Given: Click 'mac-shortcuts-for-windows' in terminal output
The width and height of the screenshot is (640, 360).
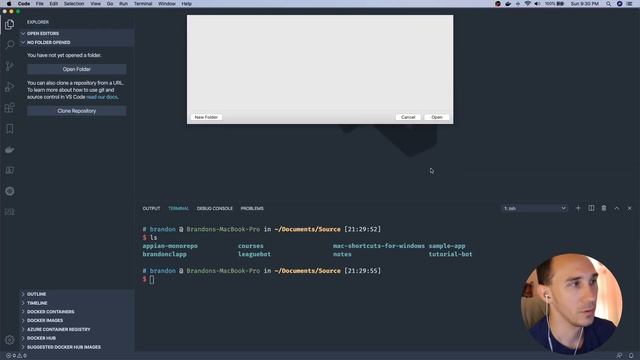Looking at the screenshot, I should 378,246.
